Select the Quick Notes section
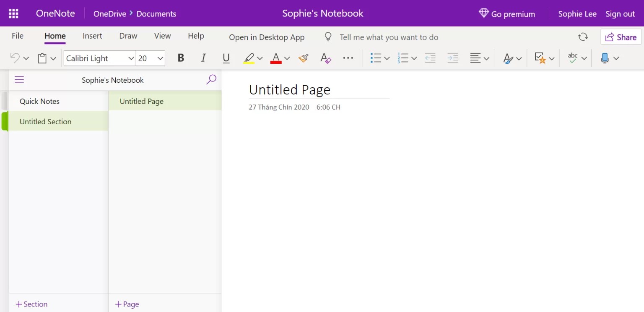The width and height of the screenshot is (644, 312). [58, 101]
